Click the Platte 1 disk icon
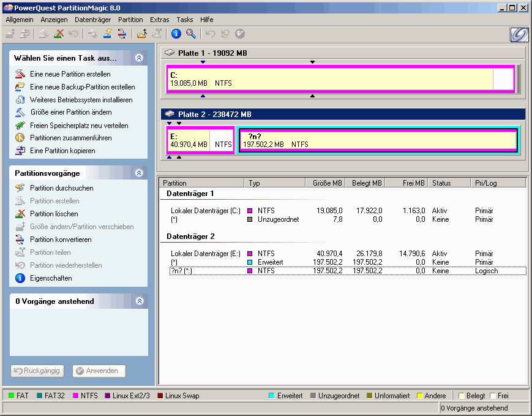 point(170,53)
